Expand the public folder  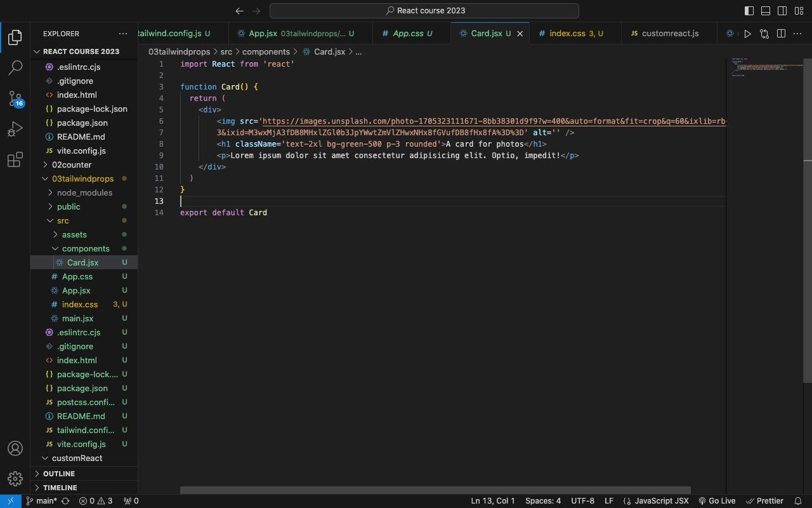[84, 206]
